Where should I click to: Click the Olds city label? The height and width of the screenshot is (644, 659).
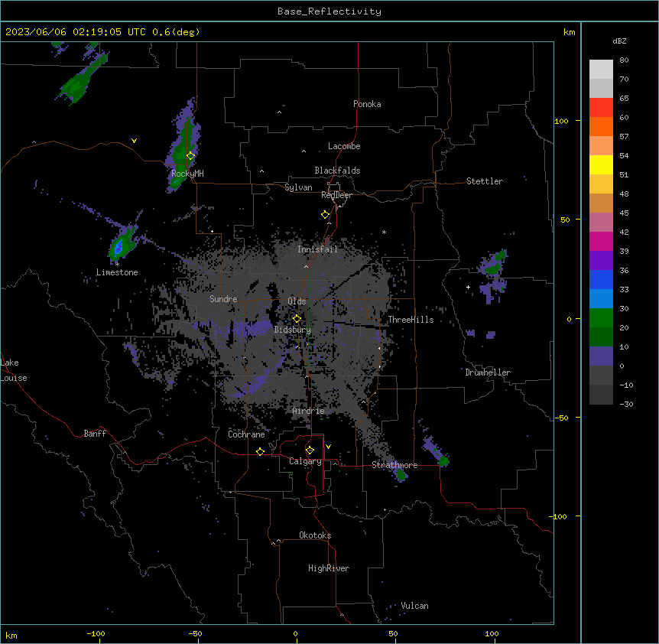(297, 301)
